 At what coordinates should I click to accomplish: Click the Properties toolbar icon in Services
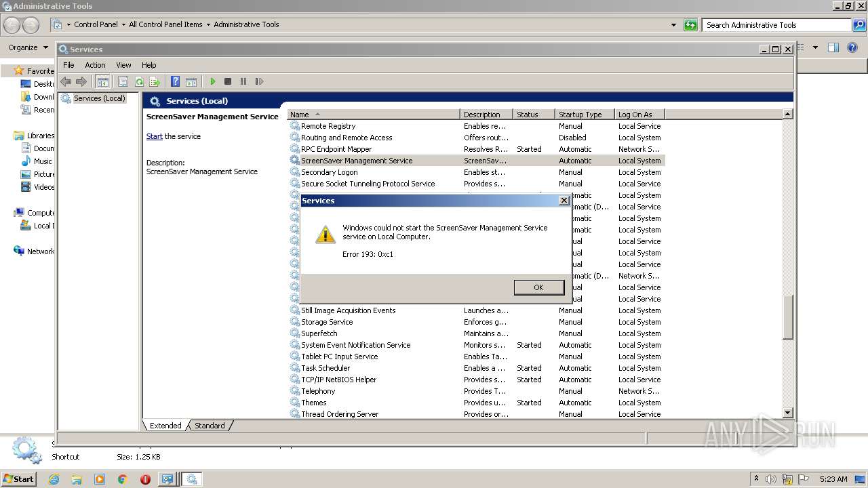pyautogui.click(x=123, y=81)
